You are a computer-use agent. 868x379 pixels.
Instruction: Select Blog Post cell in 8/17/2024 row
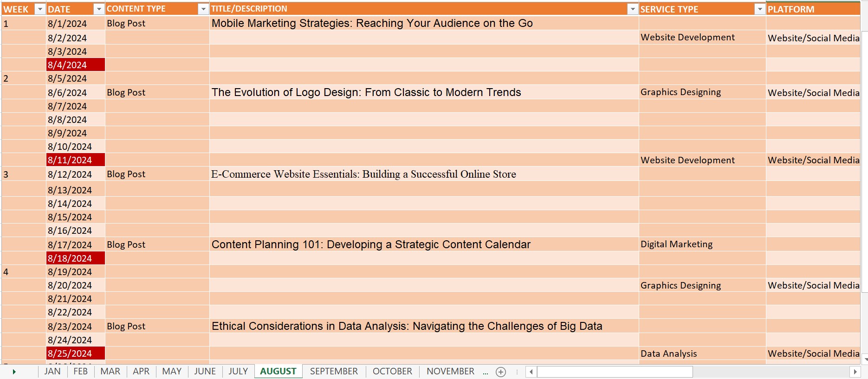tap(157, 244)
